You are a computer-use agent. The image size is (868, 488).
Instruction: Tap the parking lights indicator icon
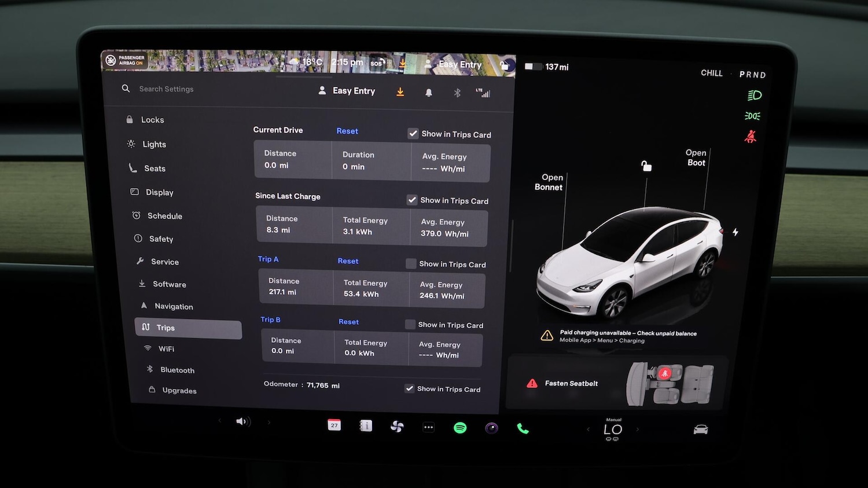[x=752, y=116]
